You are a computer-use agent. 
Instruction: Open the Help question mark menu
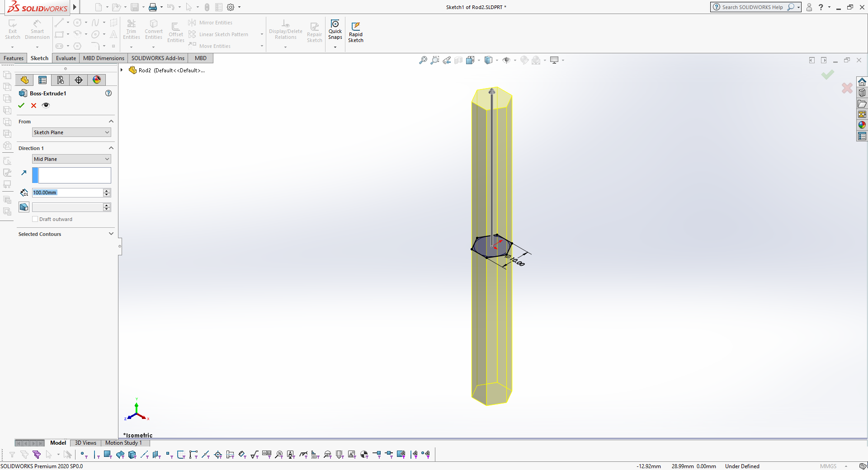821,7
